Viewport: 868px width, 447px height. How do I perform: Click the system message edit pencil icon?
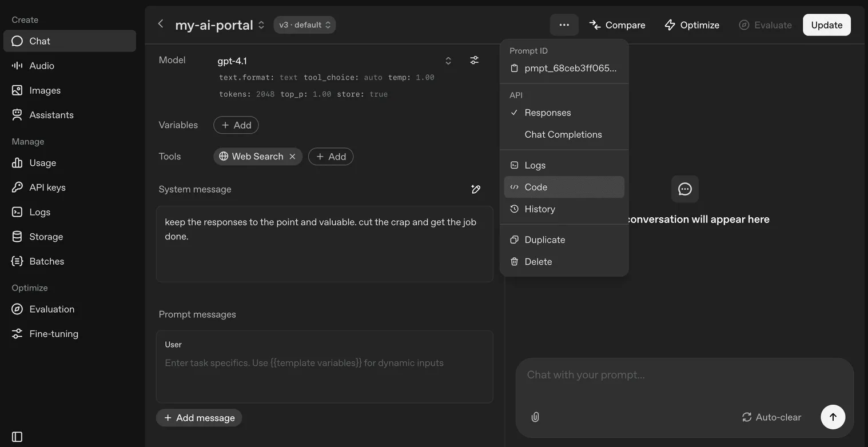tap(475, 189)
